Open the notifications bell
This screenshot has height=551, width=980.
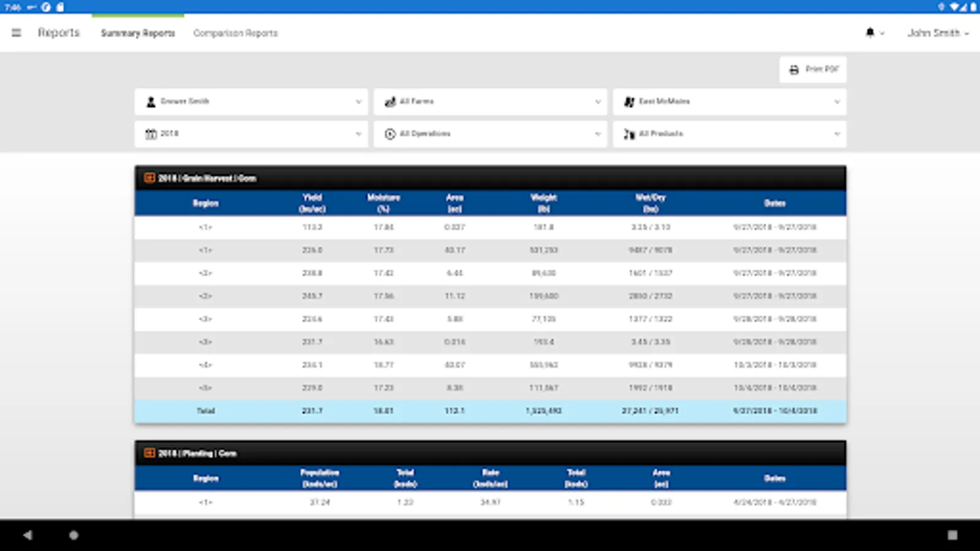tap(870, 33)
